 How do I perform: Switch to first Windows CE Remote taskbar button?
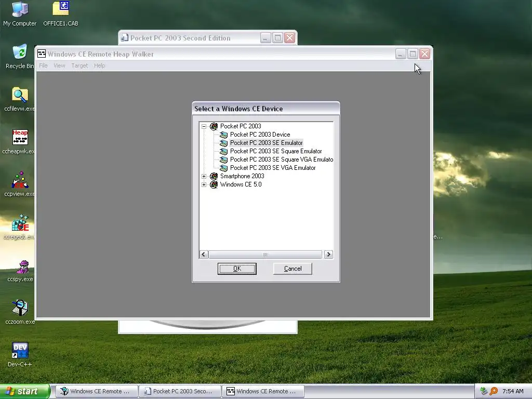(97, 391)
